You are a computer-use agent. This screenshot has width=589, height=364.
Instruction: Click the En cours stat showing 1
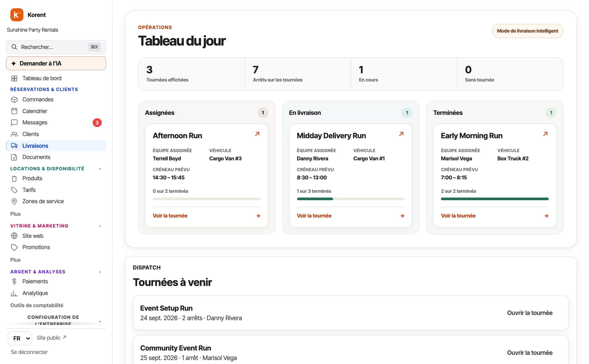(x=404, y=74)
